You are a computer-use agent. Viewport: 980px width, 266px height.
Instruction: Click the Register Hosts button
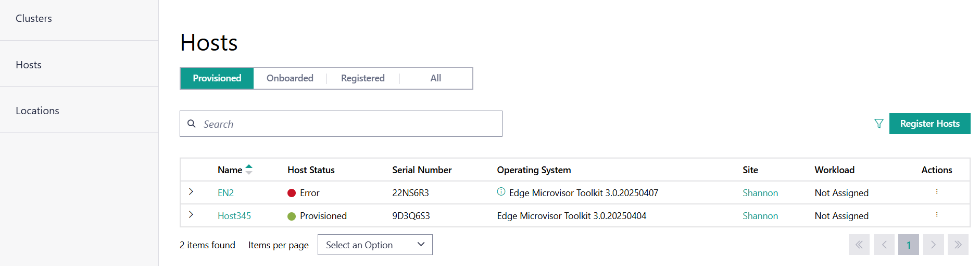pos(929,124)
